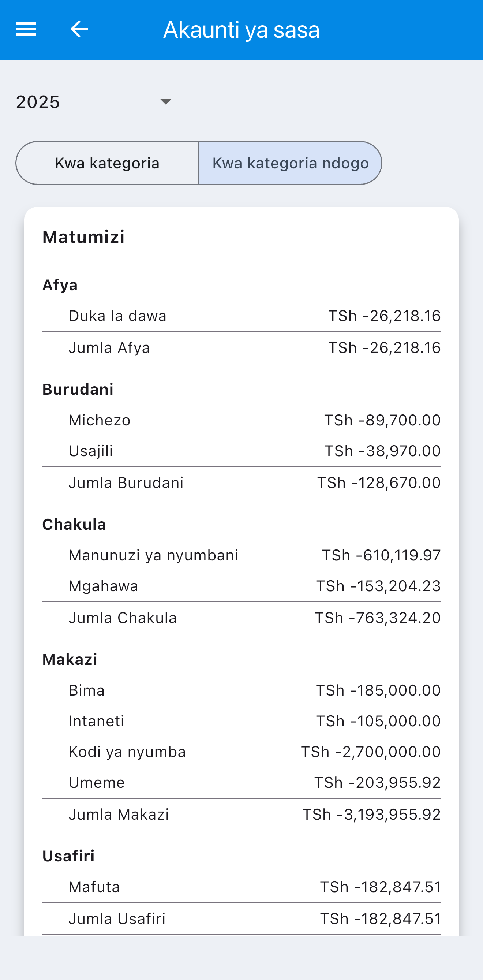Viewport: 483px width, 980px height.
Task: Switch to Kwa kategoria view
Action: tap(107, 163)
